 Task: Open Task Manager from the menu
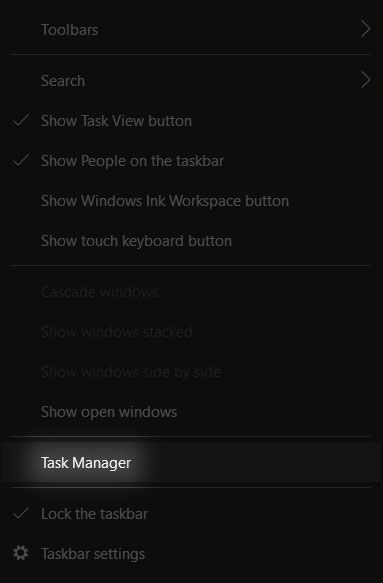[x=192, y=463]
